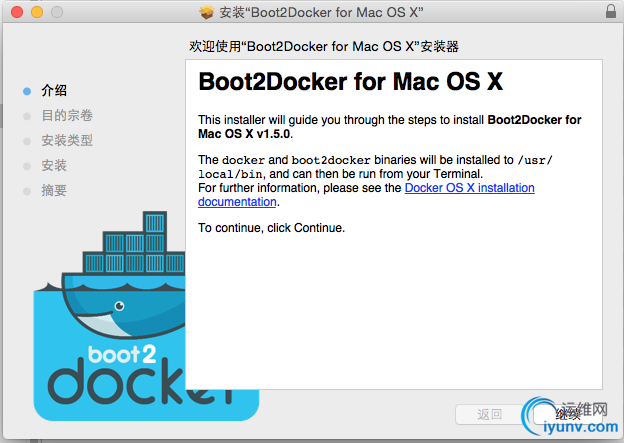Select the 目的宗卷 step in sidebar
Screen dimensions: 624x443
[67, 115]
